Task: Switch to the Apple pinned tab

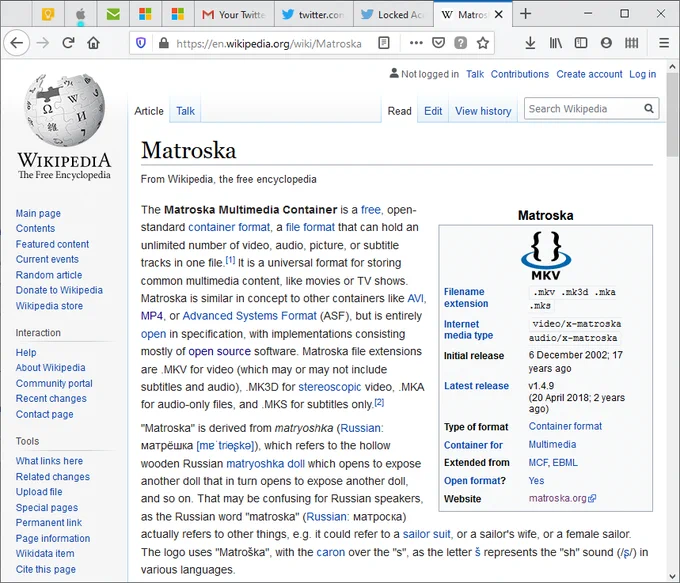Action: click(81, 14)
